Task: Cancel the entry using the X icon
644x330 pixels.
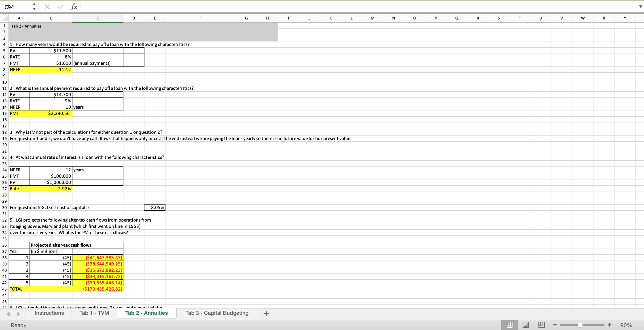Action: tap(47, 7)
